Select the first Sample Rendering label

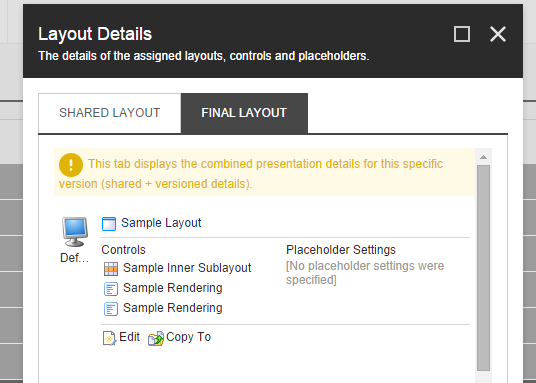[x=173, y=288]
